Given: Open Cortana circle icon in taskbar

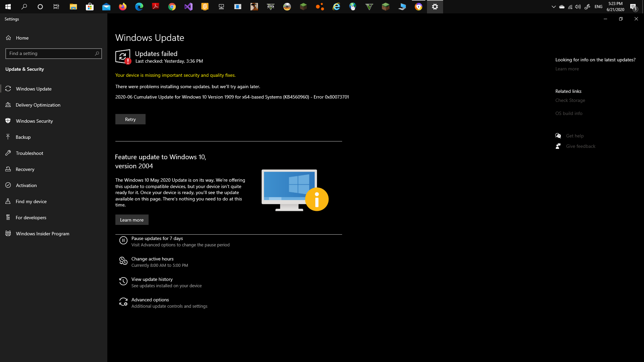Looking at the screenshot, I should pyautogui.click(x=40, y=7).
